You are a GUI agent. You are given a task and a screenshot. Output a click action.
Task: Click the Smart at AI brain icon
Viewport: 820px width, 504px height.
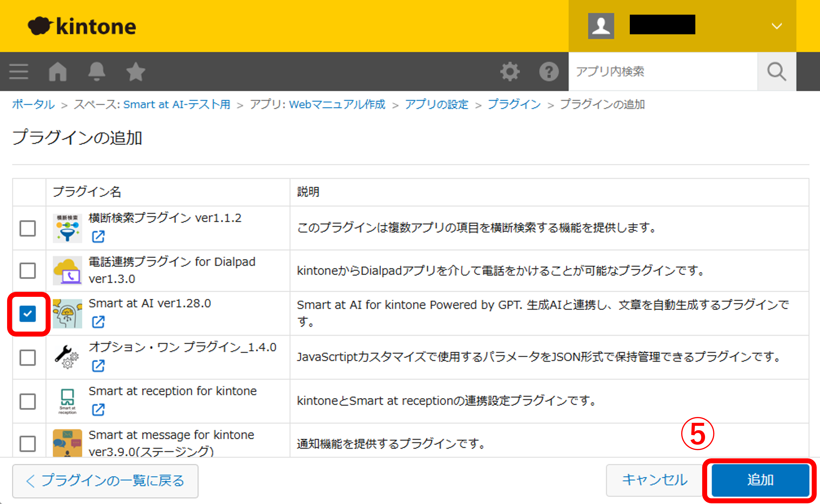click(x=67, y=314)
